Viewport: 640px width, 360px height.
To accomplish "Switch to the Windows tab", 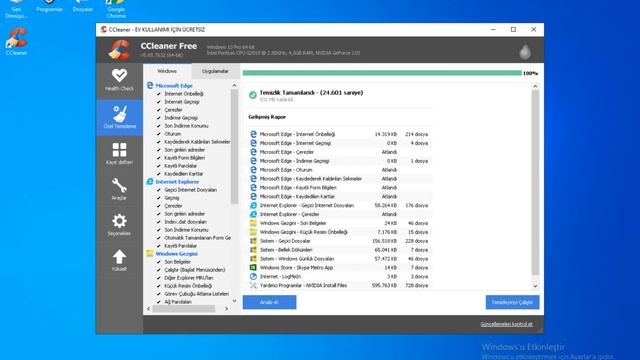I will (167, 71).
